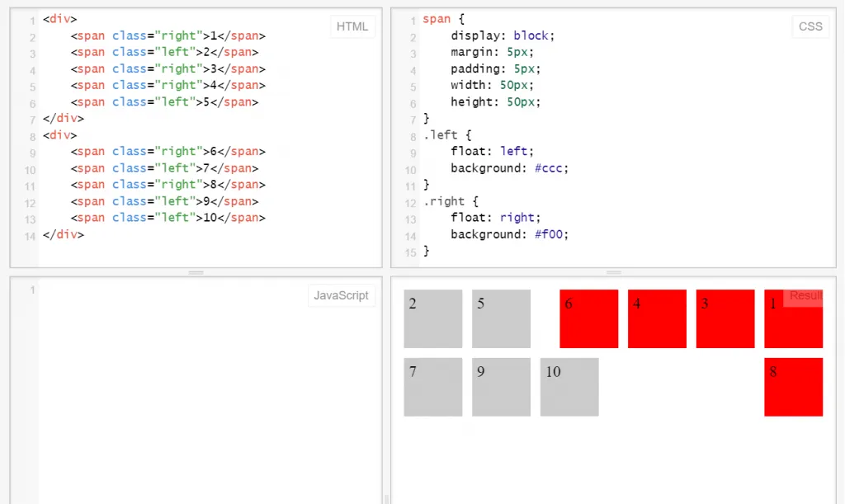Click the span for item 10 in HTML
Image resolution: width=845 pixels, height=504 pixels.
(168, 218)
